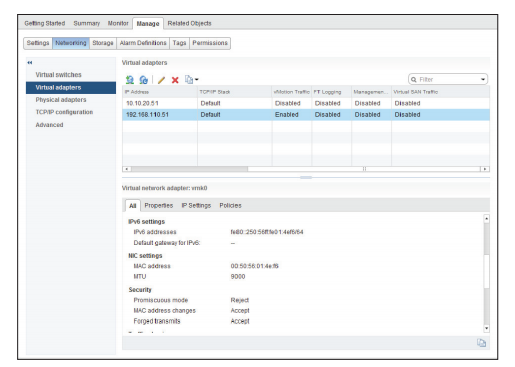Click the IPv6 settings section heading
Image resolution: width=515 pixels, height=367 pixels.
(x=146, y=222)
